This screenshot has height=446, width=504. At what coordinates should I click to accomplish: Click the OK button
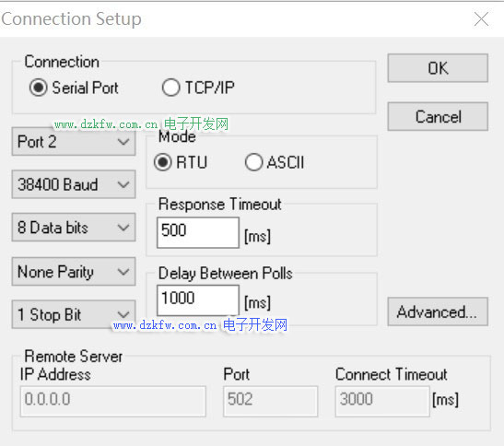click(x=438, y=68)
